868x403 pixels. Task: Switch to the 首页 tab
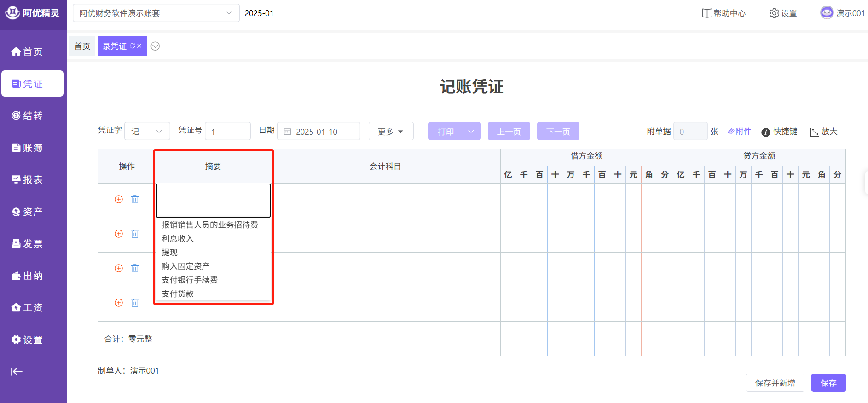click(x=82, y=46)
